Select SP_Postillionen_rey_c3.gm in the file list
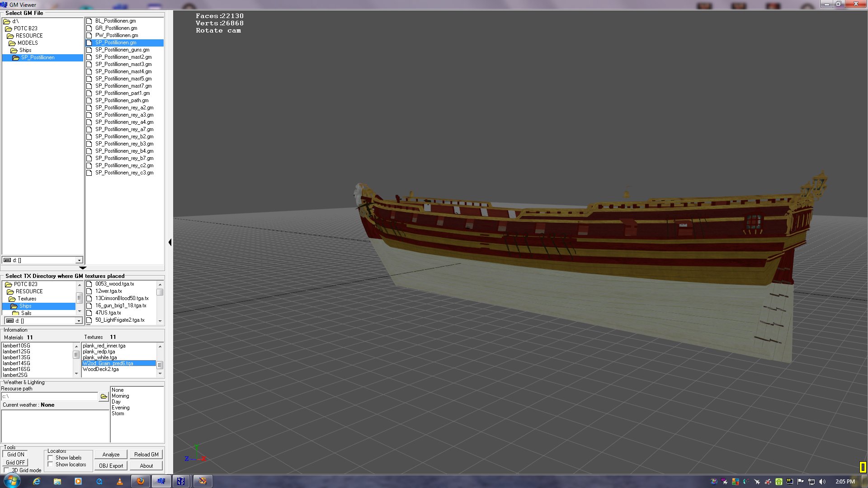The height and width of the screenshot is (488, 868). pos(124,173)
